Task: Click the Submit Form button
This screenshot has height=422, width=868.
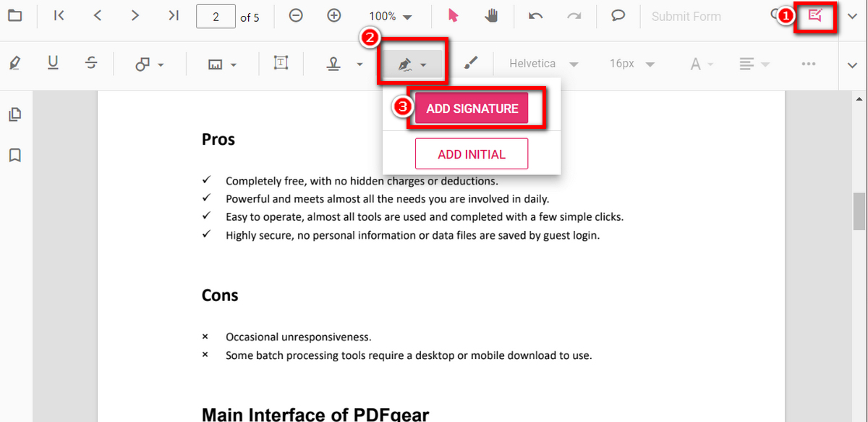Action: coord(686,16)
